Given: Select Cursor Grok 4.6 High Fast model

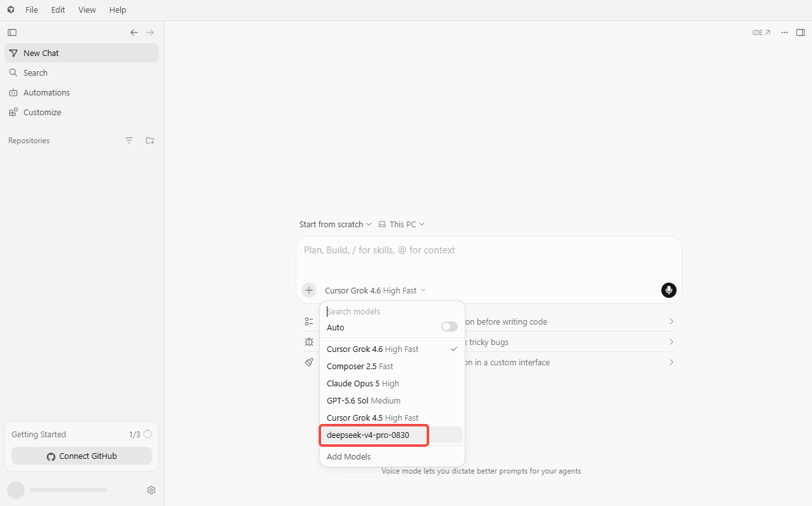Looking at the screenshot, I should (392, 349).
